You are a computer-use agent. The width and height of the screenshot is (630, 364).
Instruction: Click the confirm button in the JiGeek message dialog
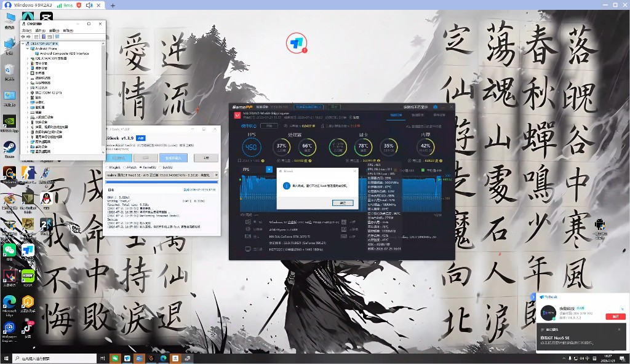pyautogui.click(x=343, y=203)
